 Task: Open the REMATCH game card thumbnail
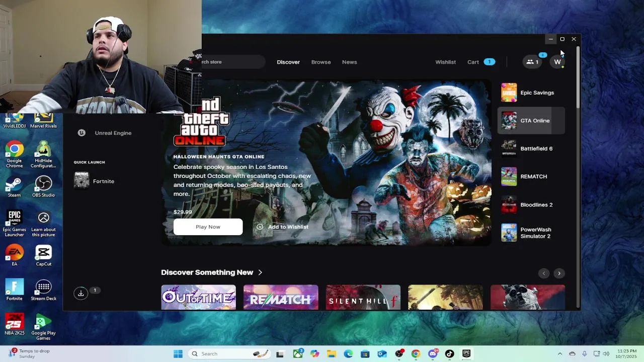pos(281,297)
